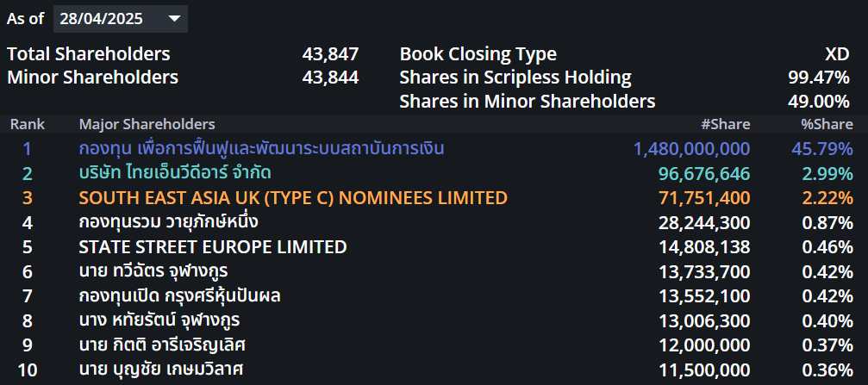This screenshot has height=385, width=868.
Task: Select the Major Shareholders column header
Action: (x=147, y=124)
